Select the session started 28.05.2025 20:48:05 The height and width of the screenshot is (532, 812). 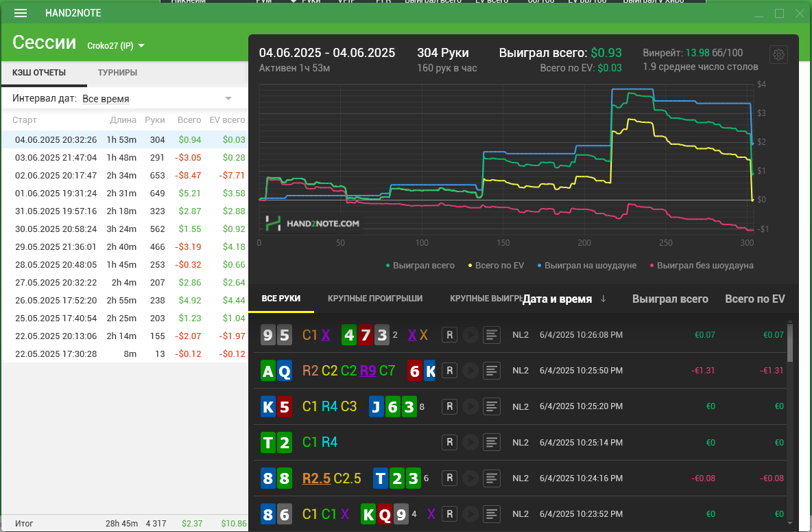click(124, 264)
